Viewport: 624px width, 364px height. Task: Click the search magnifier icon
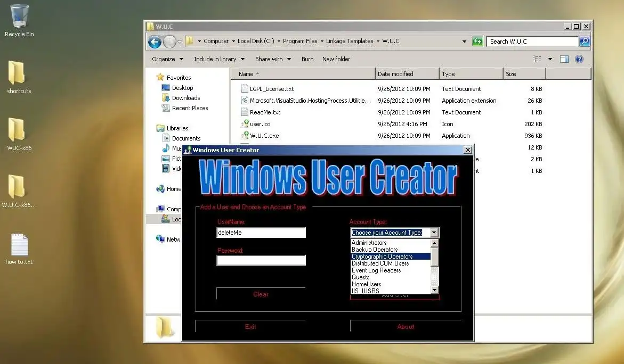[585, 42]
